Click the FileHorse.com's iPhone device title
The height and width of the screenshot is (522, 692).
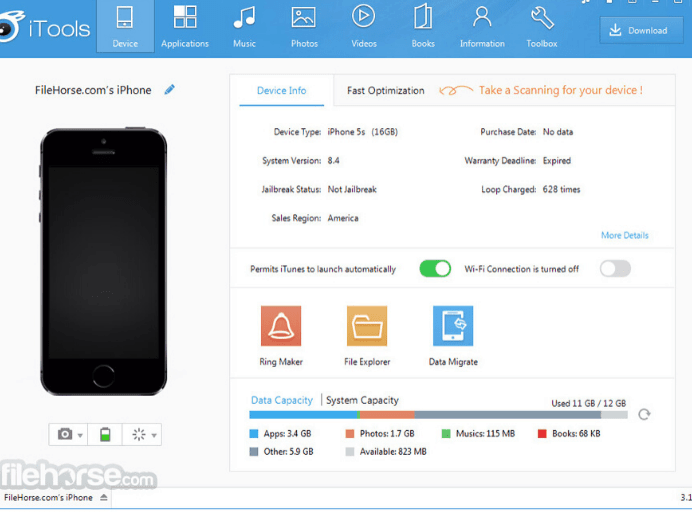point(93,90)
